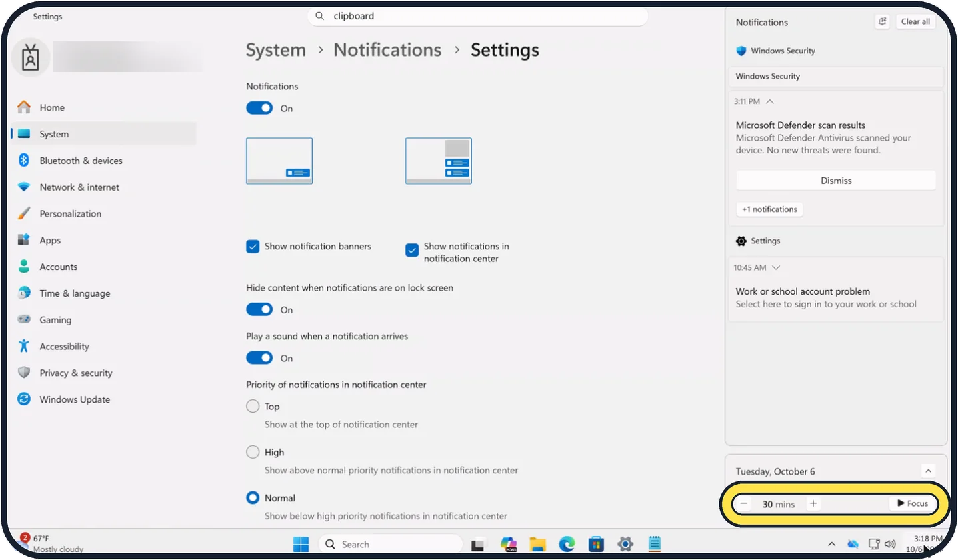Go to Personalization settings
958x560 pixels.
point(70,214)
